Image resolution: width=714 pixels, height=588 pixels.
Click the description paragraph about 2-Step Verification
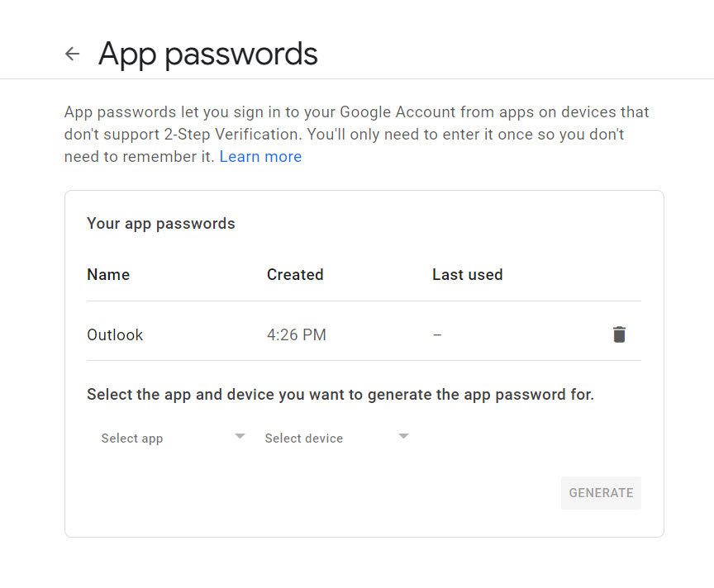[x=356, y=135]
